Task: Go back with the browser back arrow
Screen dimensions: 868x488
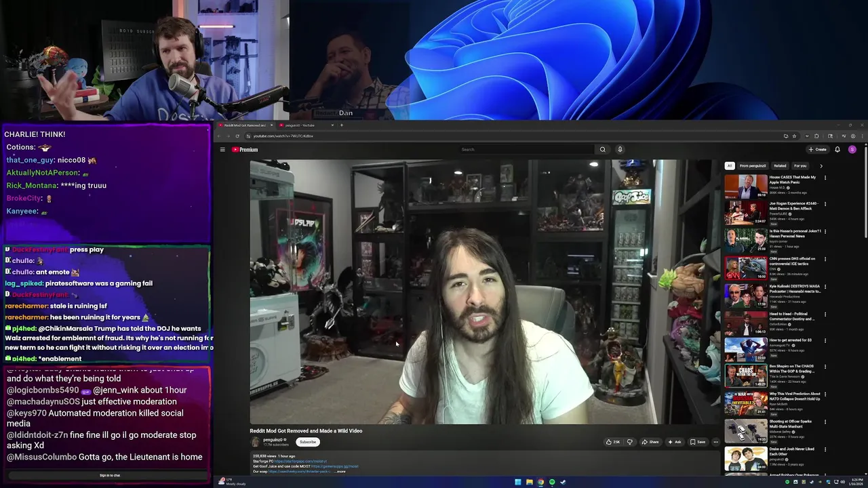Action: click(219, 136)
